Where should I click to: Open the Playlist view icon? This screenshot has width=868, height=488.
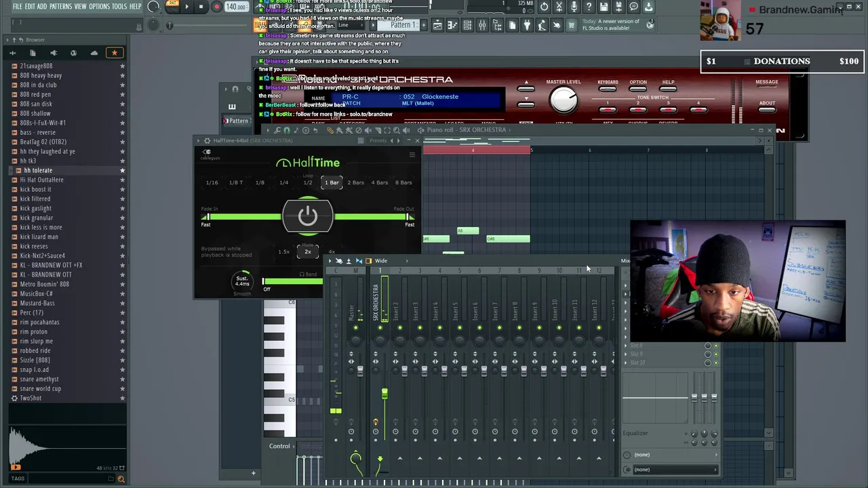[437, 26]
